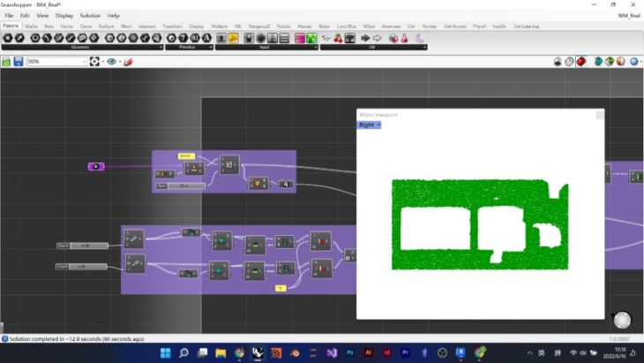644x363 pixels.
Task: Click the yellow panel above the top group
Action: tap(186, 155)
